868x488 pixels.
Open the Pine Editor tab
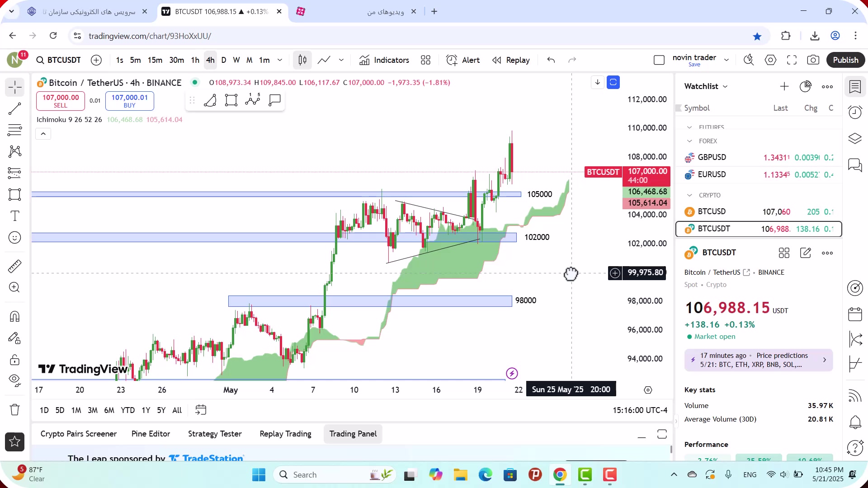coord(151,434)
